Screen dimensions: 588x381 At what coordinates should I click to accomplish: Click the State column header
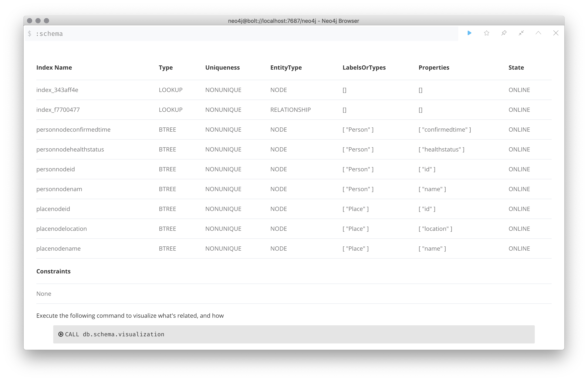(x=516, y=68)
